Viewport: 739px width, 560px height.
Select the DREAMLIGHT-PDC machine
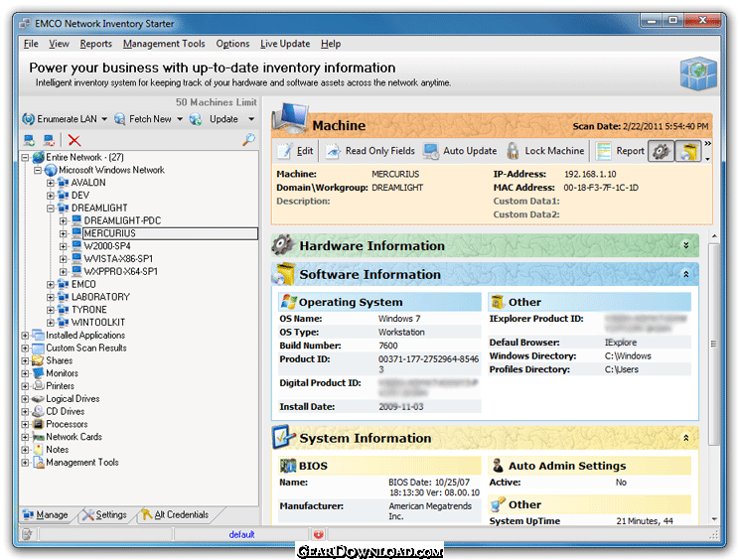(122, 220)
